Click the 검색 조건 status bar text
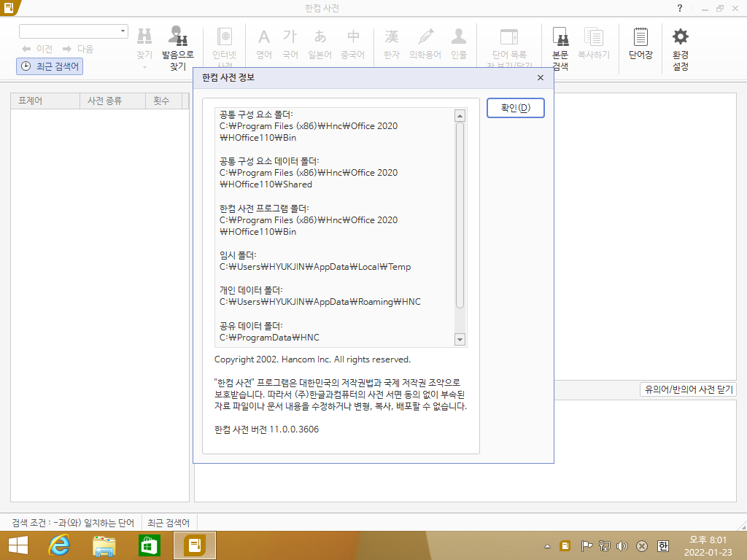The image size is (747, 560). tap(73, 523)
